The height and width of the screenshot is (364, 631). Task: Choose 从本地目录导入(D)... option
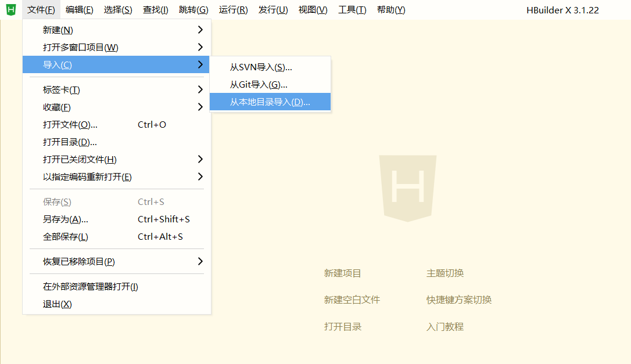[270, 102]
